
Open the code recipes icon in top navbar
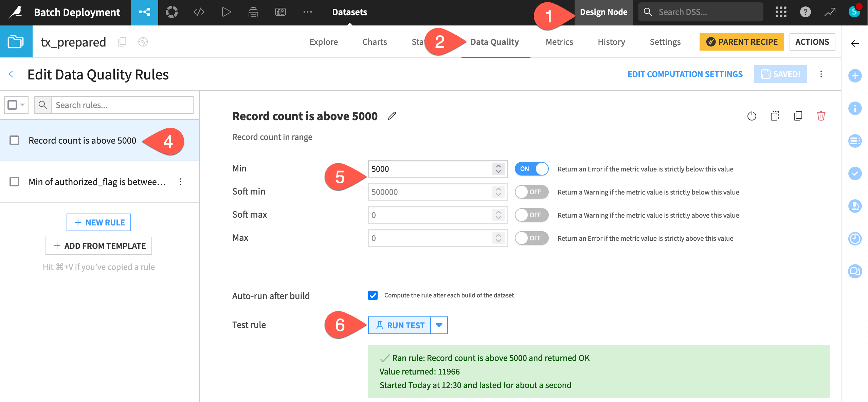(x=199, y=12)
